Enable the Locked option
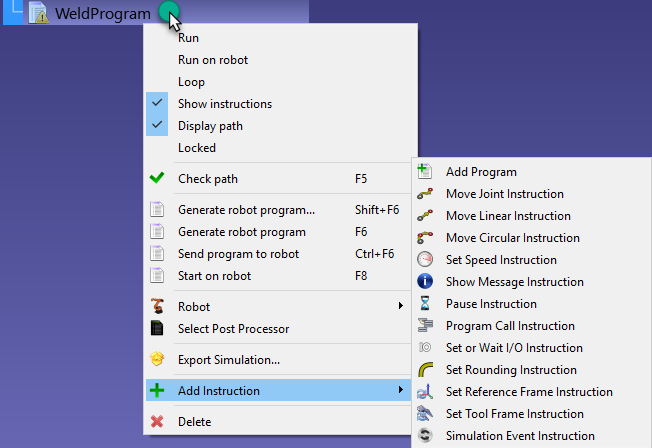 tap(196, 148)
